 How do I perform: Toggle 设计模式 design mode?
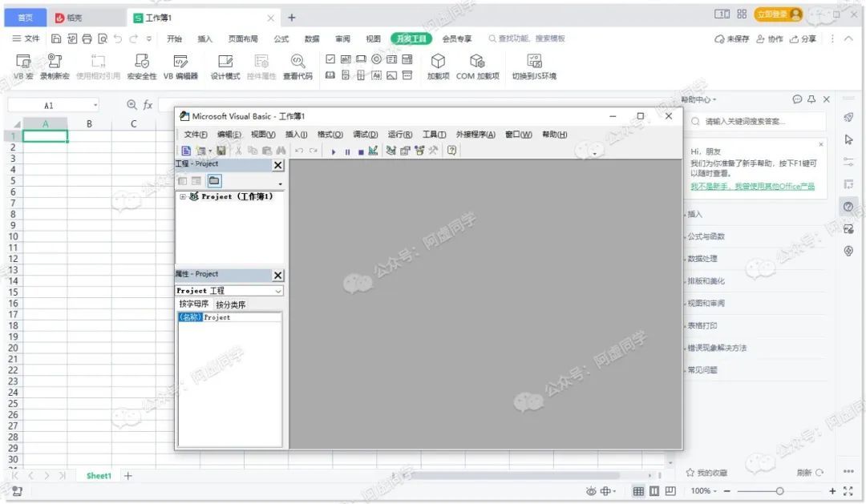(225, 62)
